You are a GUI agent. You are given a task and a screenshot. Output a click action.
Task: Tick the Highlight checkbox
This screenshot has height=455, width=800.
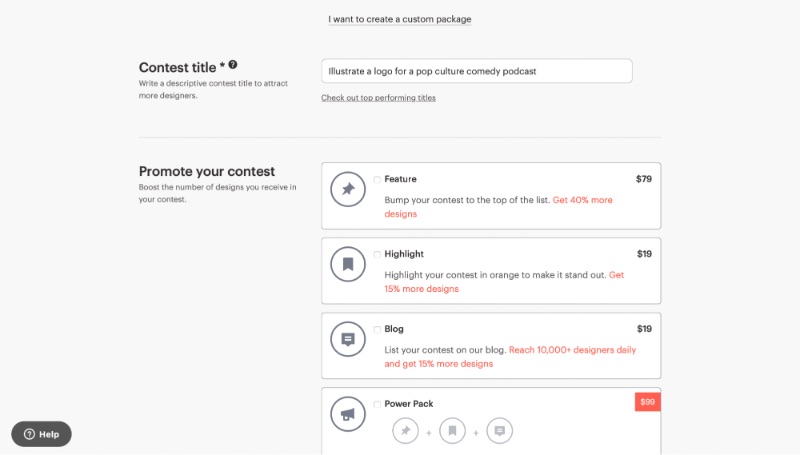377,255
